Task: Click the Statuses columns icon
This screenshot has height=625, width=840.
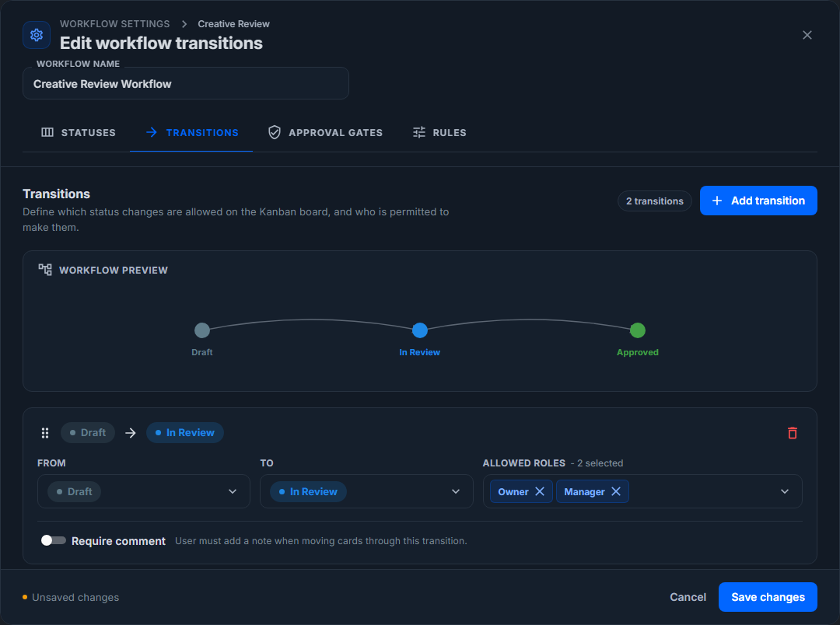Action: [x=47, y=132]
